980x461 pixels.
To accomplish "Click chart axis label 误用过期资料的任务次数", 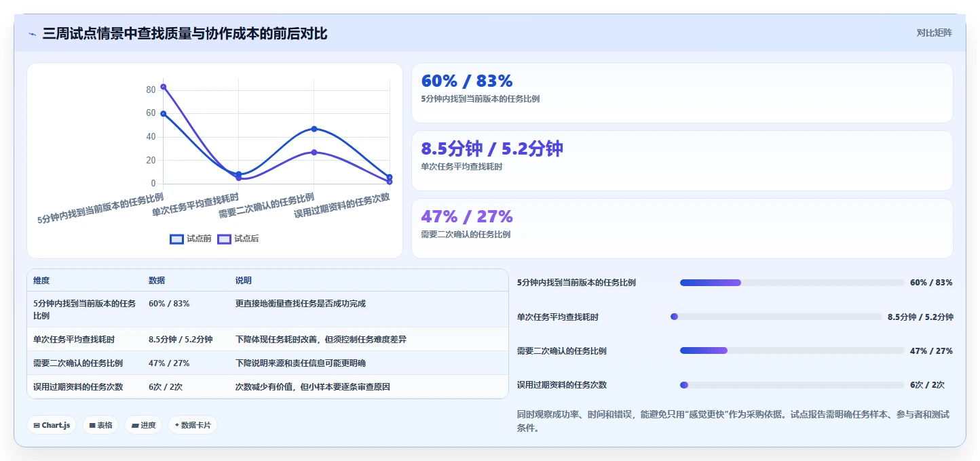I will pyautogui.click(x=342, y=205).
